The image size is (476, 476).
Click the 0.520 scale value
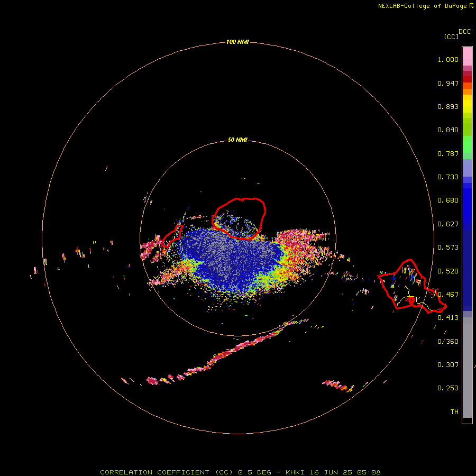pos(448,271)
